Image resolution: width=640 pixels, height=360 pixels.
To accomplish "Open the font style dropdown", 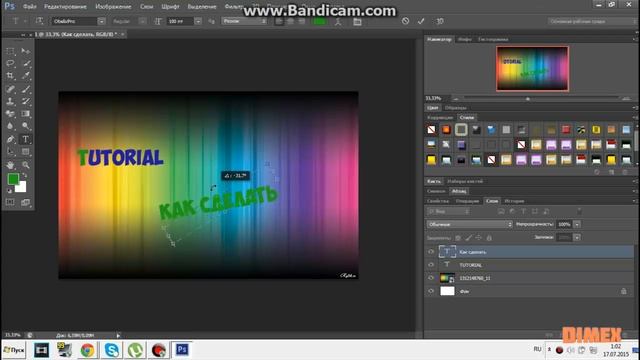I will click(142, 21).
